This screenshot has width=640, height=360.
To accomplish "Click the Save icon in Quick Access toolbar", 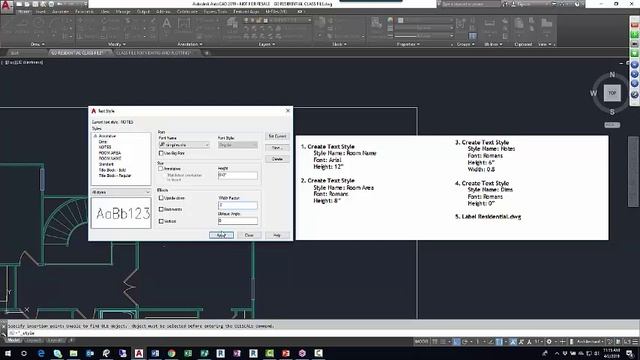I will point(36,4).
